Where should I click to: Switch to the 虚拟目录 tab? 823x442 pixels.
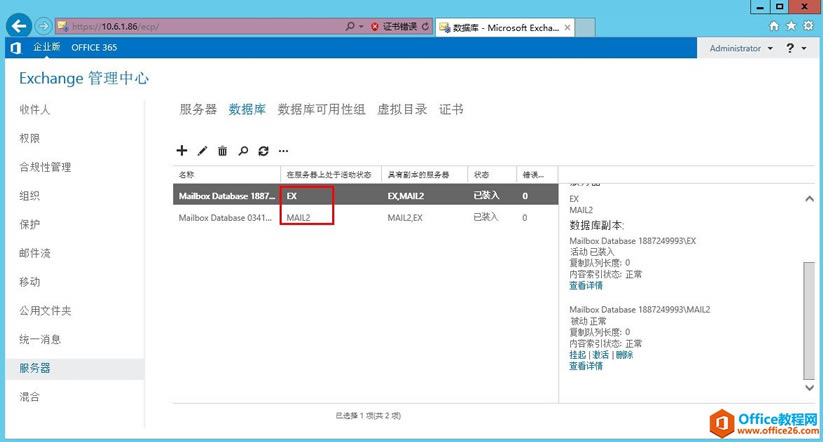401,110
